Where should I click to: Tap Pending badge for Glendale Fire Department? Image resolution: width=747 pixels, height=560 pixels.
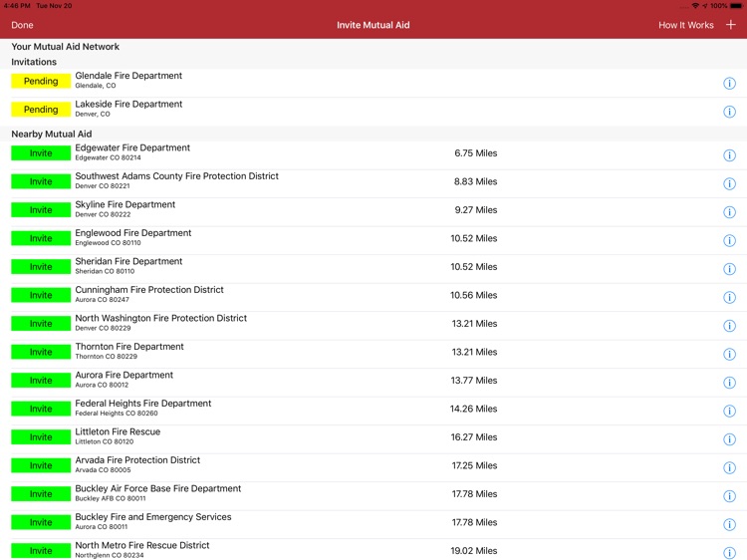[41, 81]
